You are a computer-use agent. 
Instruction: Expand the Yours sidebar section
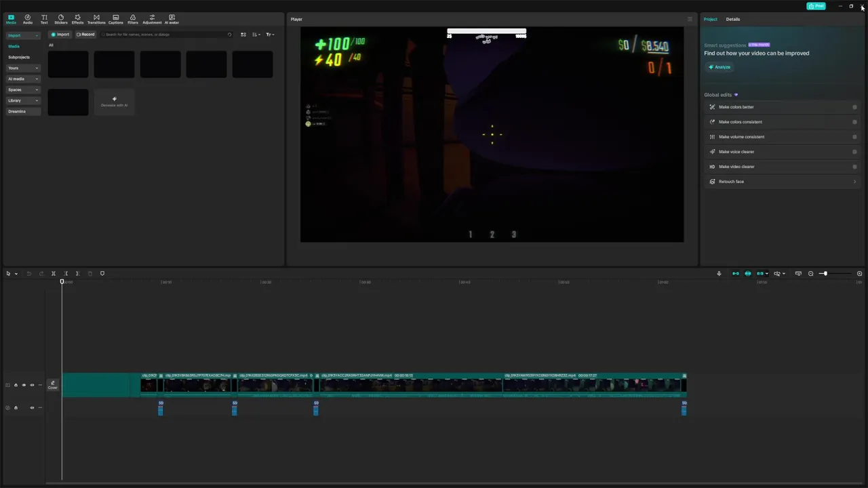pos(23,68)
